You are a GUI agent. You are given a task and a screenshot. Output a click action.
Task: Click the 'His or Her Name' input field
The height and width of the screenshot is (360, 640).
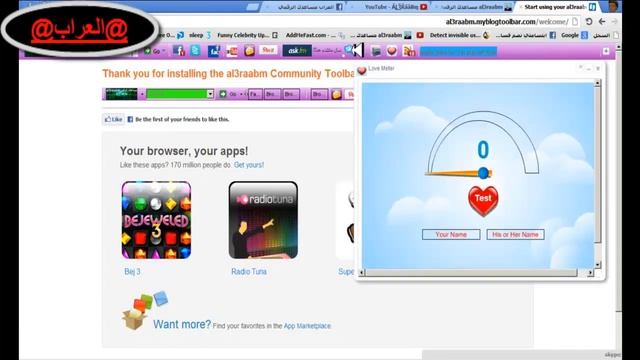pos(515,235)
